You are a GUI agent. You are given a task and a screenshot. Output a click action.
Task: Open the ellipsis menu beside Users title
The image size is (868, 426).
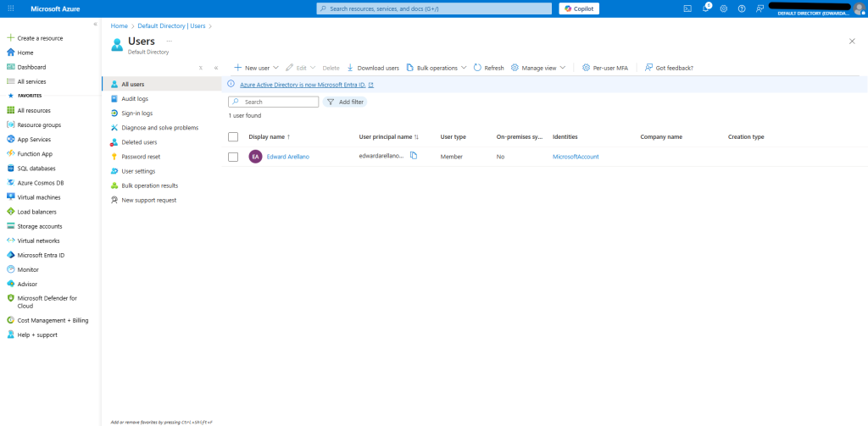click(170, 41)
